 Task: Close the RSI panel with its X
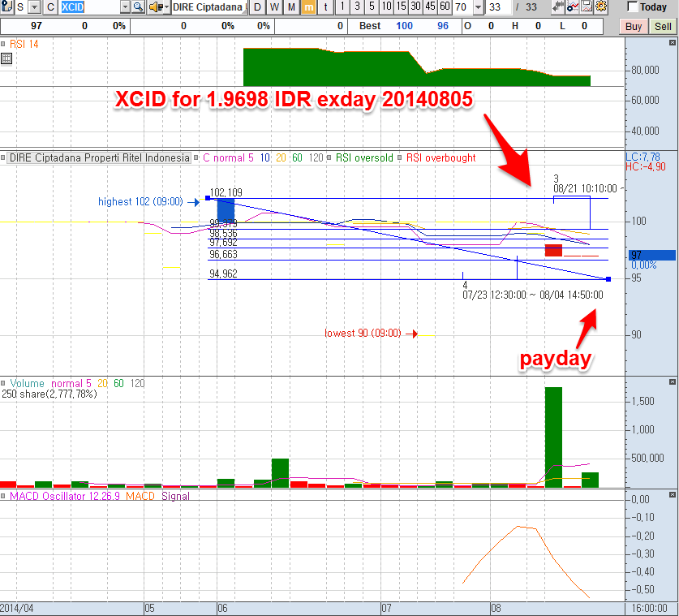673,42
